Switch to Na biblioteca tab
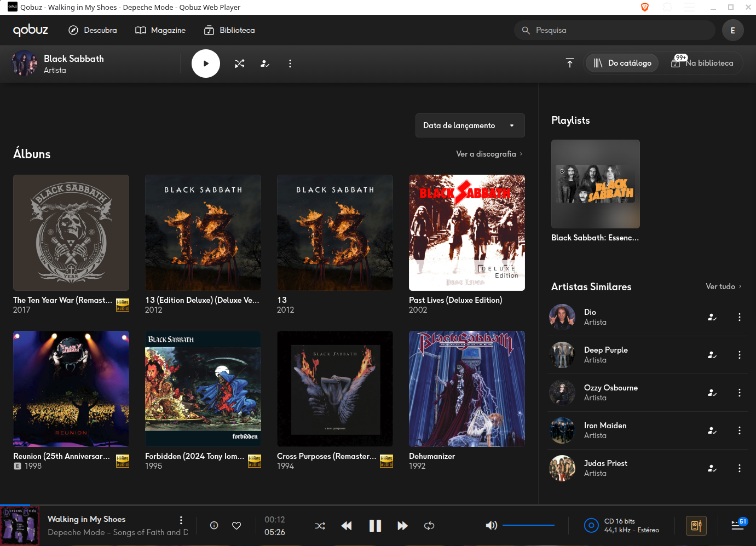 702,63
